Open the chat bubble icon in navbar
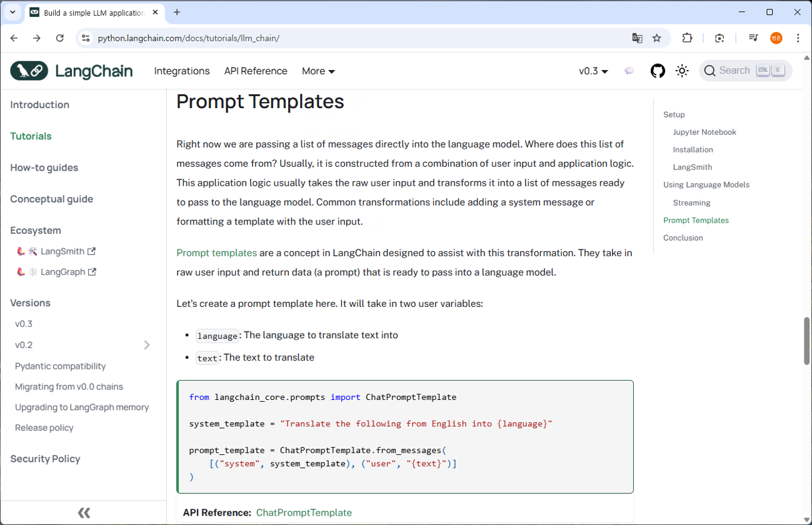This screenshot has width=812, height=525. pyautogui.click(x=629, y=71)
